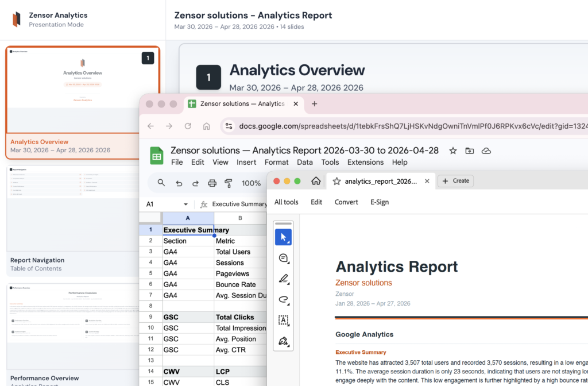Open the A1 name box dropdown
This screenshot has height=386, width=588.
(x=186, y=203)
